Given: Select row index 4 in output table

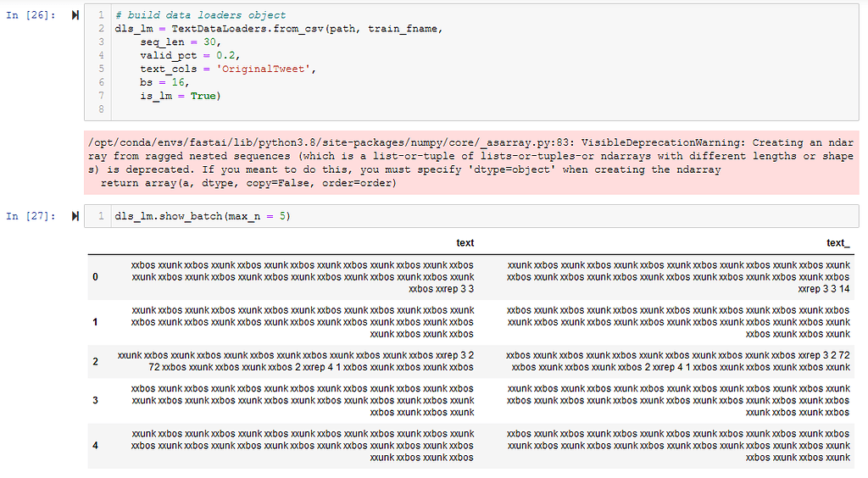Looking at the screenshot, I should pos(95,445).
